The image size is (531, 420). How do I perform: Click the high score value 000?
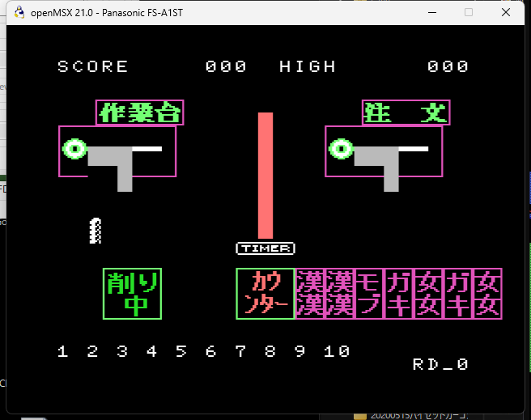point(448,66)
